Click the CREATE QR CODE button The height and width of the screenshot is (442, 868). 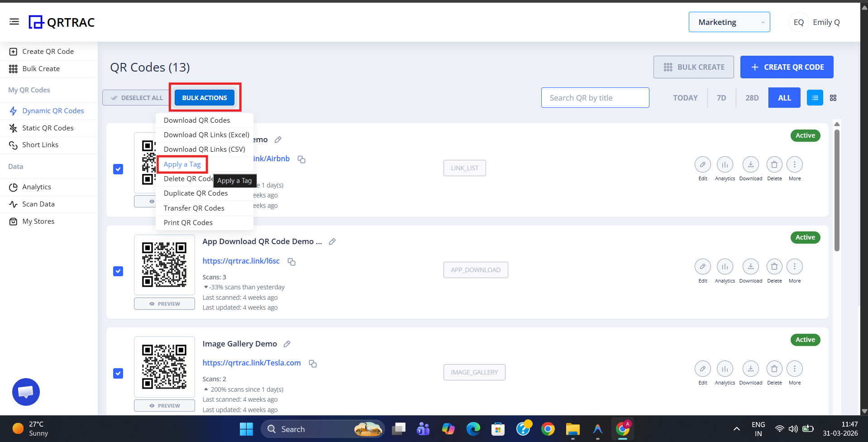pyautogui.click(x=787, y=67)
